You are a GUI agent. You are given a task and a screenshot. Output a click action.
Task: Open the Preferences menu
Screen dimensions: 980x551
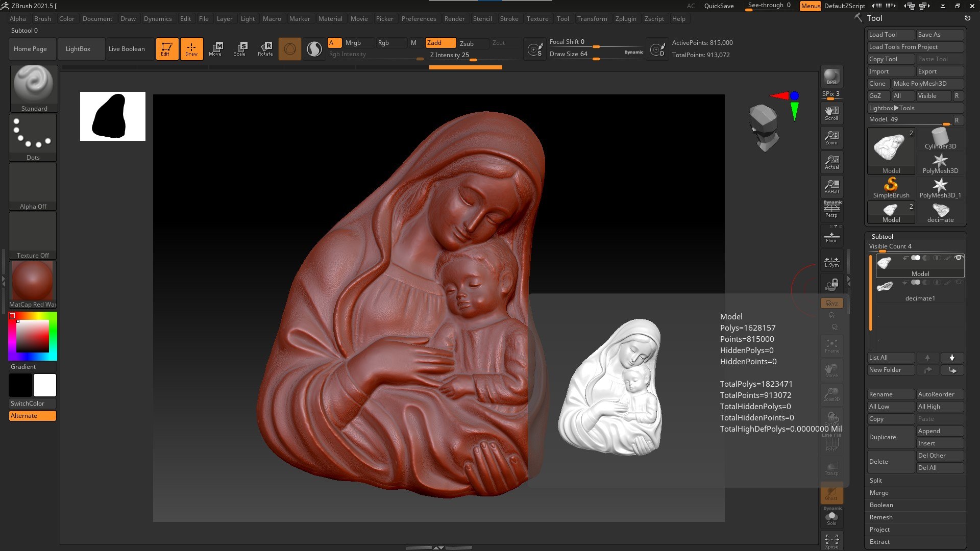pyautogui.click(x=419, y=19)
